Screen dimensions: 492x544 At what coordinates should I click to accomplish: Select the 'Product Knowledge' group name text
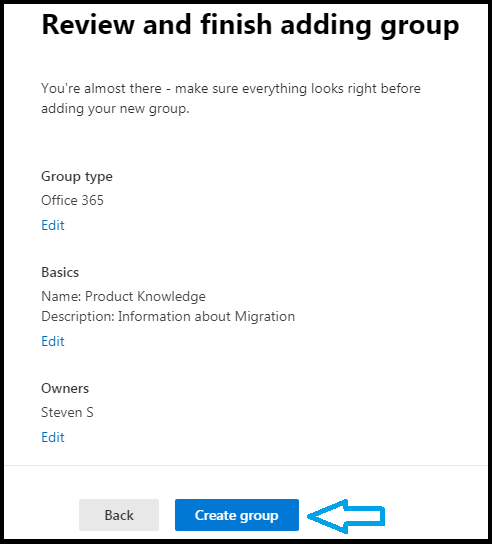coord(145,297)
